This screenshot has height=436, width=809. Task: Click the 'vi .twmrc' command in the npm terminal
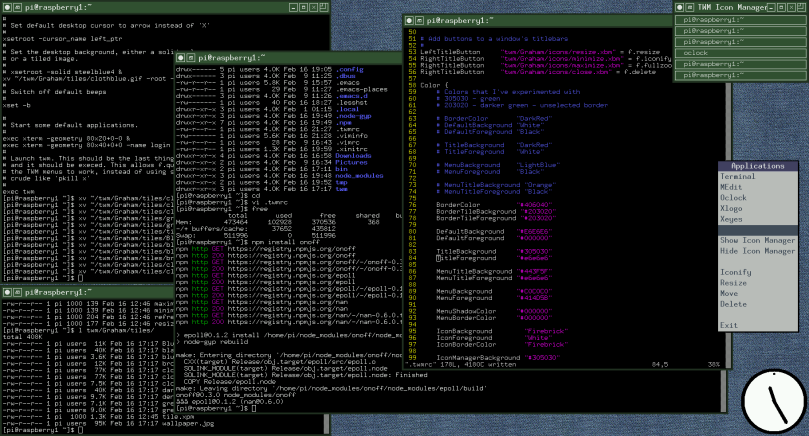(x=270, y=202)
